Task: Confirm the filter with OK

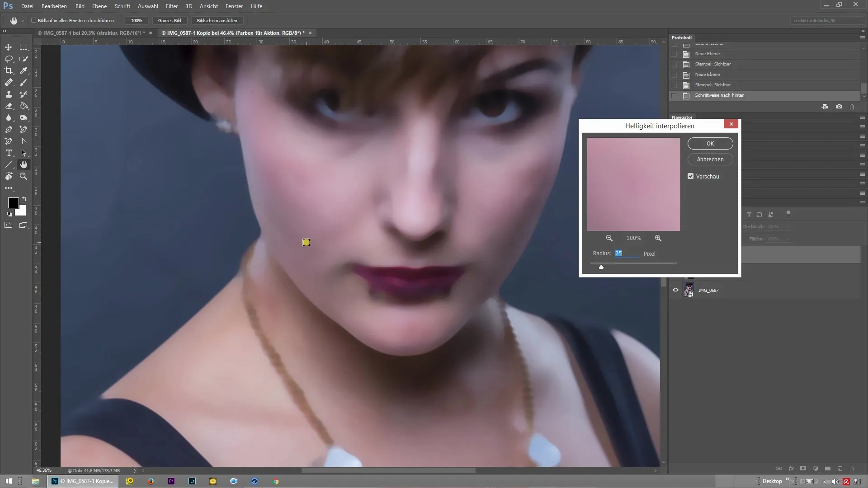Action: click(710, 143)
